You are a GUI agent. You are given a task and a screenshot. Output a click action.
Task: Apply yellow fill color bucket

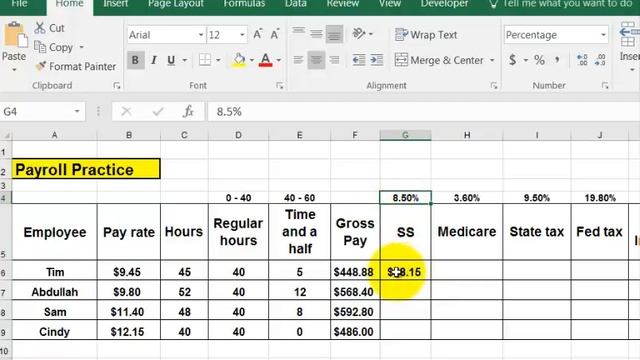click(239, 60)
